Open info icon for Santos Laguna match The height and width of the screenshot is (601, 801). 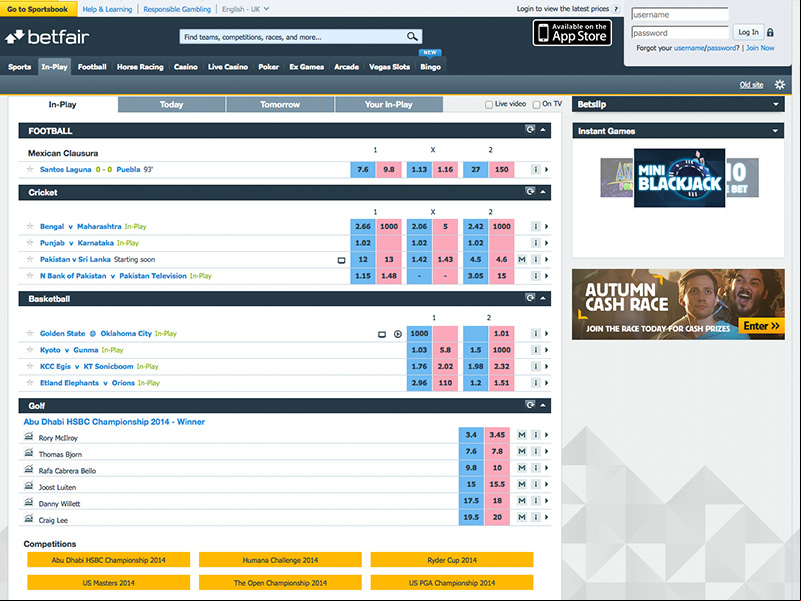coord(535,169)
